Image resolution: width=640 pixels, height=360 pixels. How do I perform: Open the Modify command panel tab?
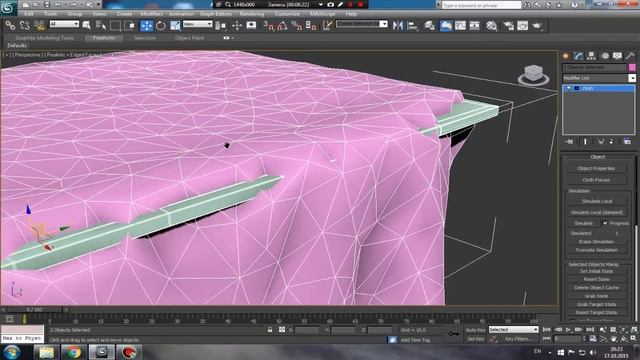tap(578, 56)
